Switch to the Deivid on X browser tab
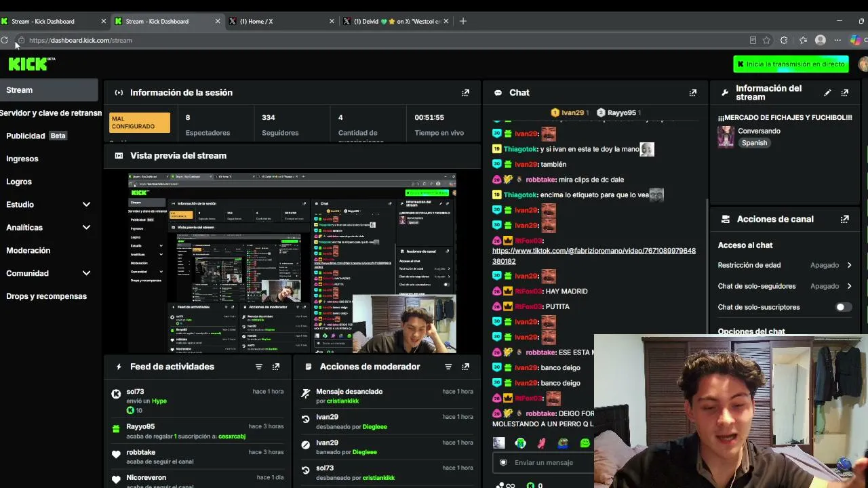The height and width of the screenshot is (488, 868). pyautogui.click(x=395, y=21)
